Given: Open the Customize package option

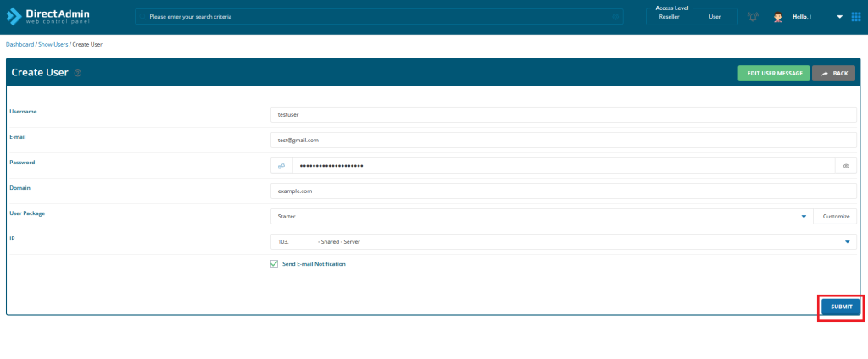Looking at the screenshot, I should [x=835, y=217].
